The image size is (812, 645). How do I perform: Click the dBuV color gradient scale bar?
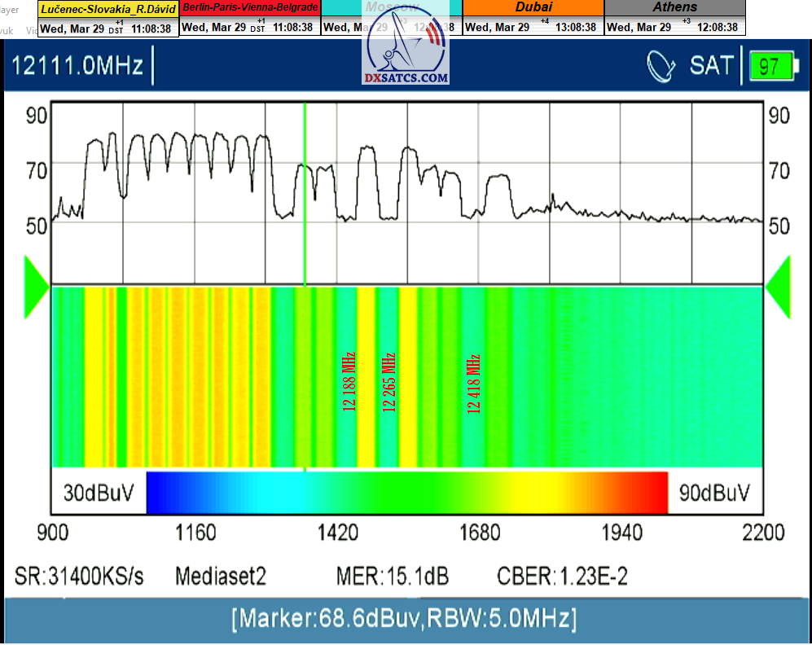coord(406,493)
